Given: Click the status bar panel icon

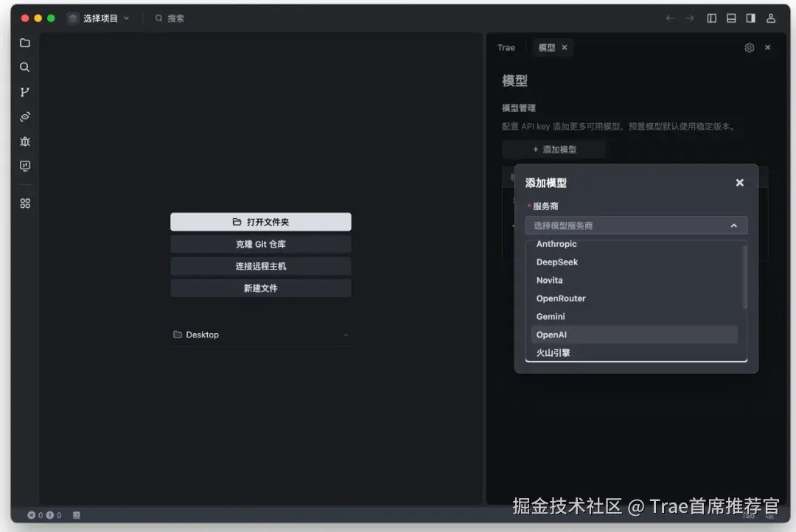Looking at the screenshot, I should coord(76,515).
